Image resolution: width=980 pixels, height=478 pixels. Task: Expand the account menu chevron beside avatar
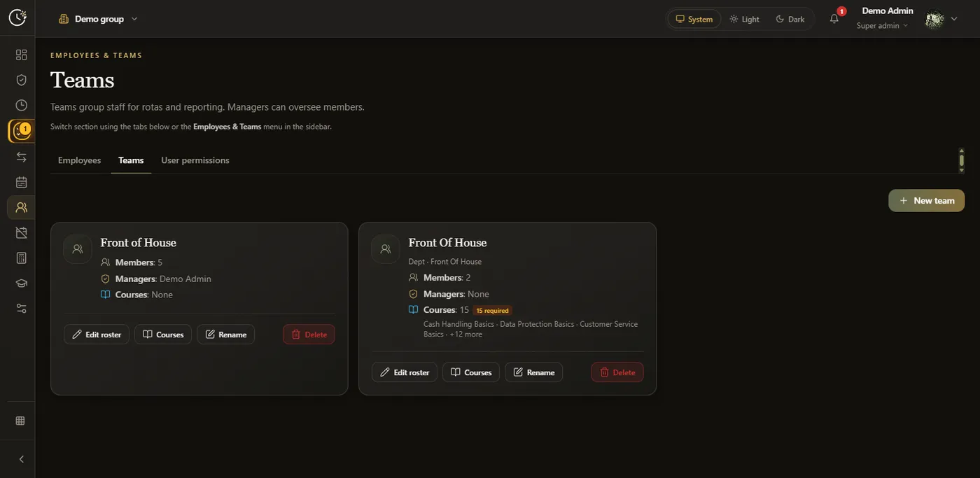(x=954, y=19)
